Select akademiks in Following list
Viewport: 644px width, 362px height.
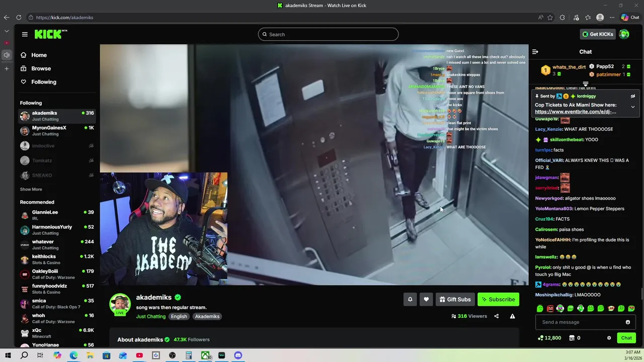(x=56, y=116)
